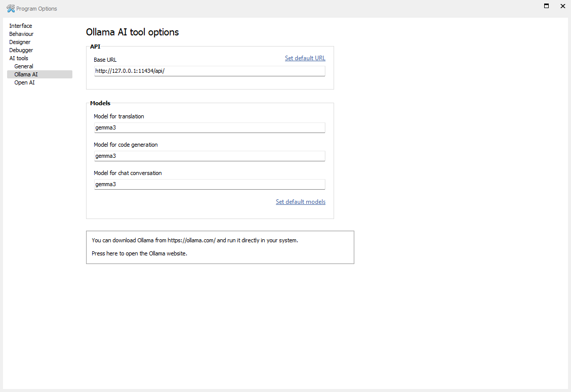Open the Debugger options category
571x392 pixels.
click(21, 50)
